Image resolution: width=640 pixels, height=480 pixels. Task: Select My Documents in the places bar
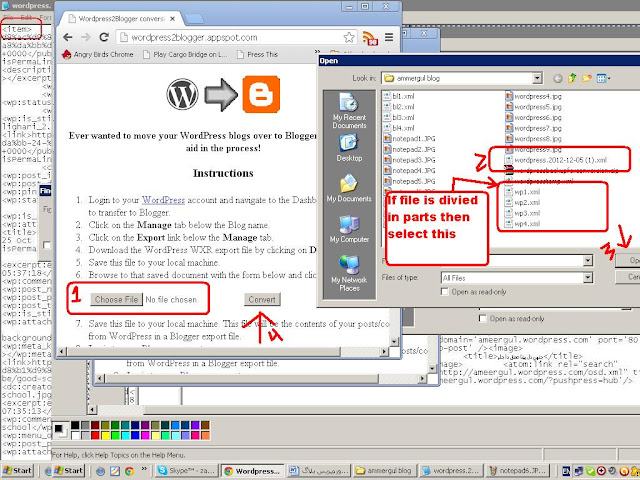click(349, 188)
